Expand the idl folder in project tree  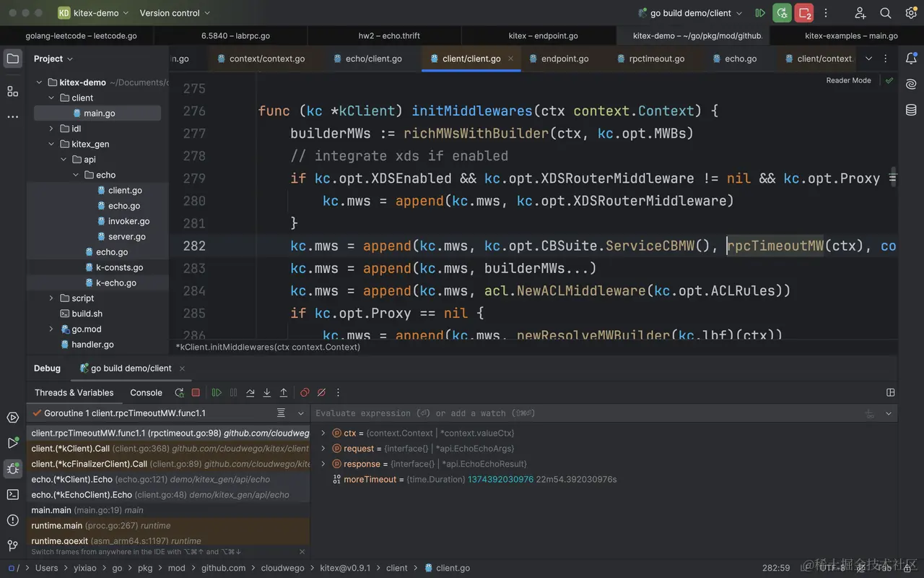[x=51, y=129]
